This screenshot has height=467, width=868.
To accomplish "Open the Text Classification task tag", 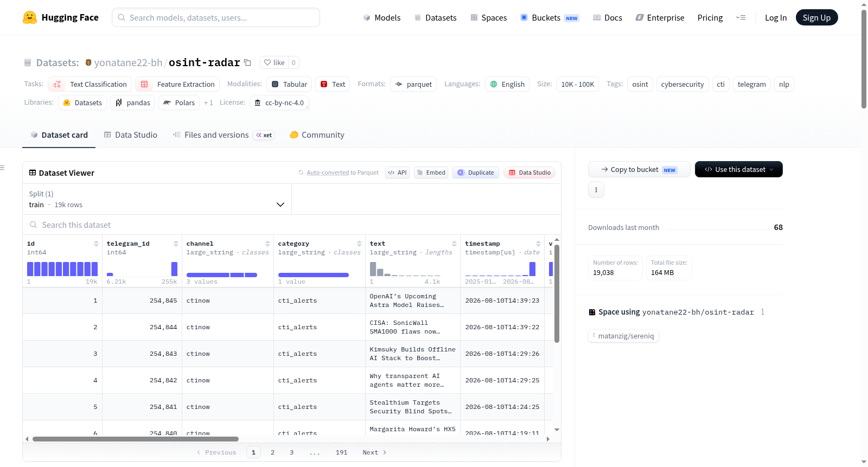I will click(x=90, y=84).
